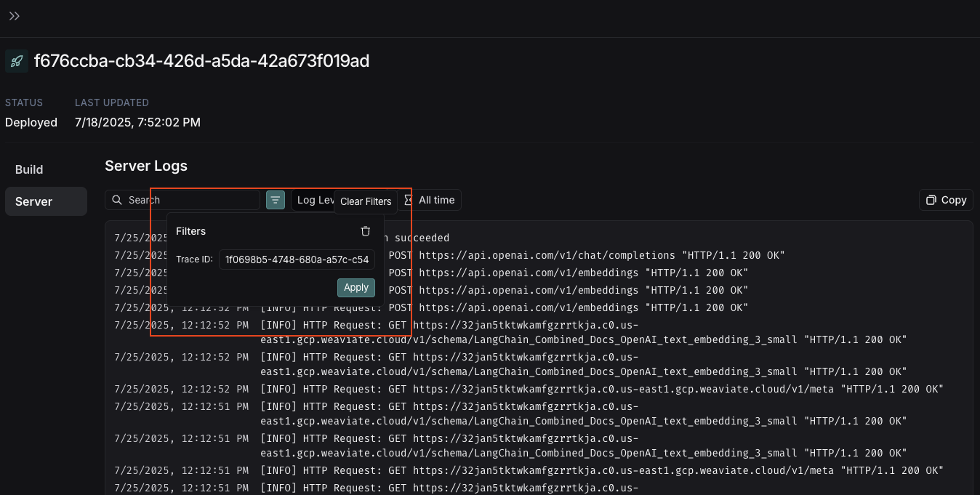This screenshot has width=980, height=495.
Task: Click the hourglass icon beside All time
Action: tap(408, 199)
